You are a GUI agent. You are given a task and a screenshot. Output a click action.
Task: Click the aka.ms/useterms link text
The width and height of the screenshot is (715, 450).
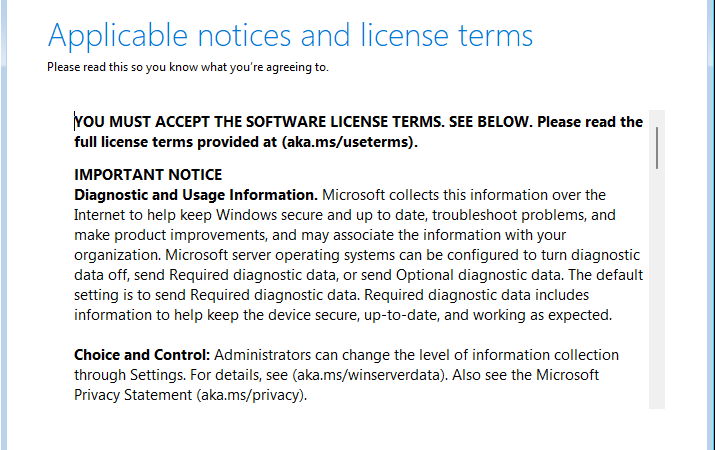pos(347,142)
